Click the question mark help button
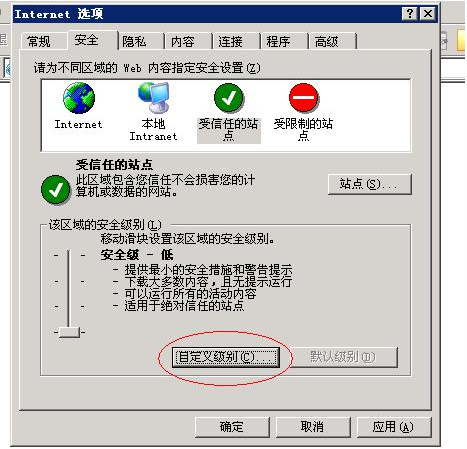This screenshot has height=449, width=467. pos(410,14)
